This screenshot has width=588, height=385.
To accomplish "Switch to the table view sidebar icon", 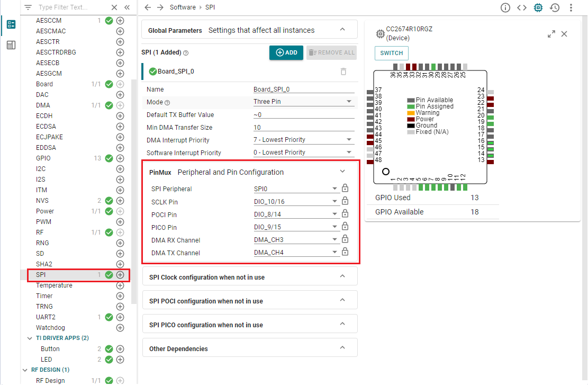I will coord(11,46).
